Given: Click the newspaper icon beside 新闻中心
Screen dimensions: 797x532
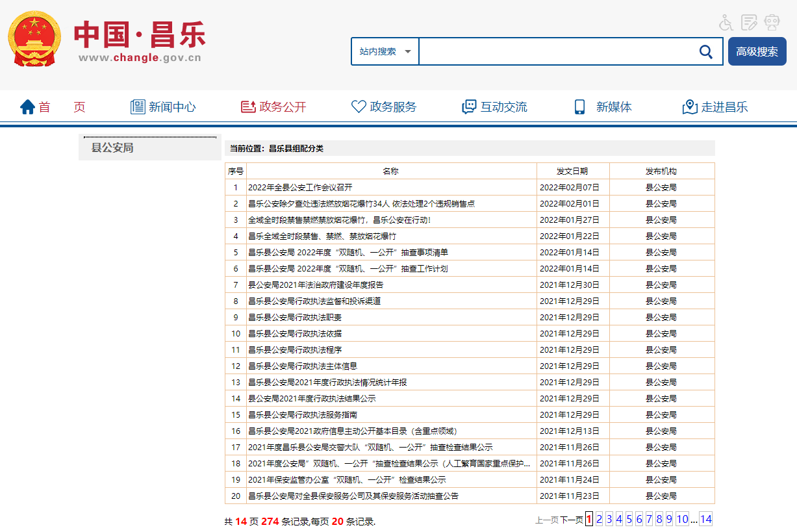Looking at the screenshot, I should 138,107.
